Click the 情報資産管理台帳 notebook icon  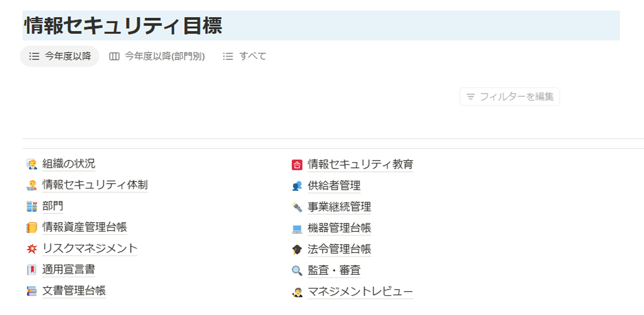pos(32,227)
